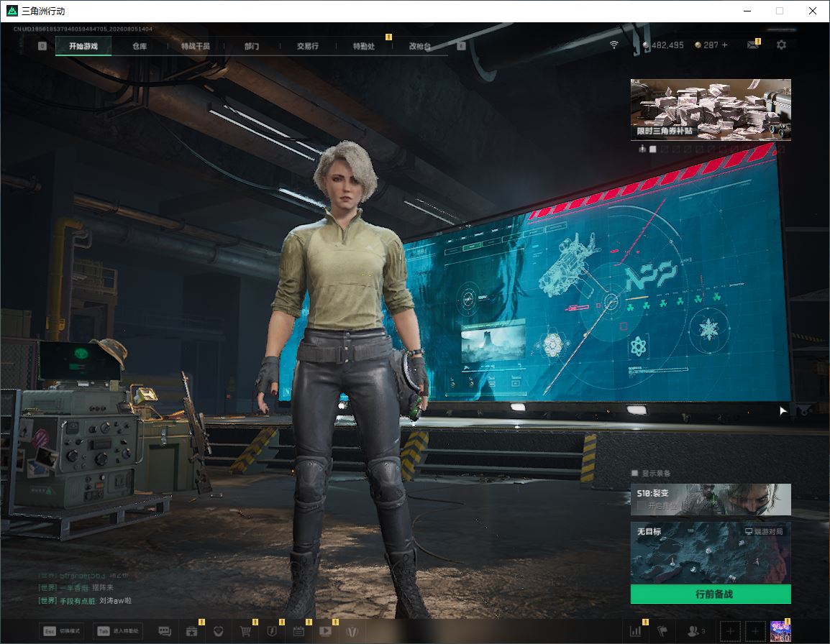
Task: Click the plus to add currency
Action: click(x=725, y=45)
